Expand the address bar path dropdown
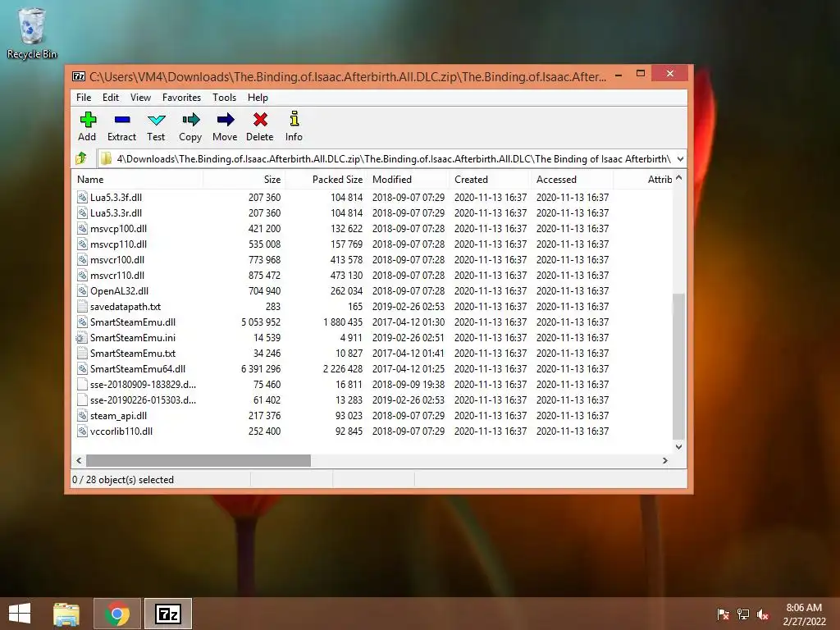The width and height of the screenshot is (840, 630). tap(680, 159)
